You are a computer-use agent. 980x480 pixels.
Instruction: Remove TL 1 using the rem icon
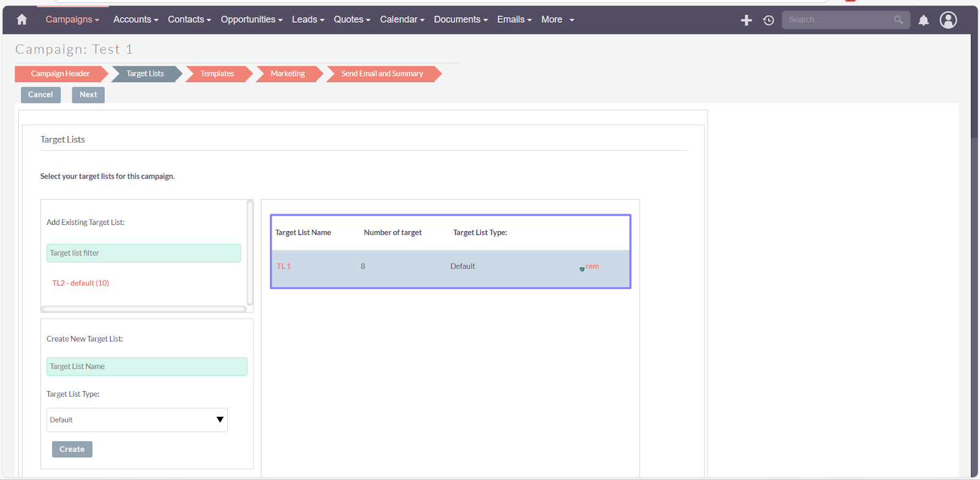pos(590,267)
